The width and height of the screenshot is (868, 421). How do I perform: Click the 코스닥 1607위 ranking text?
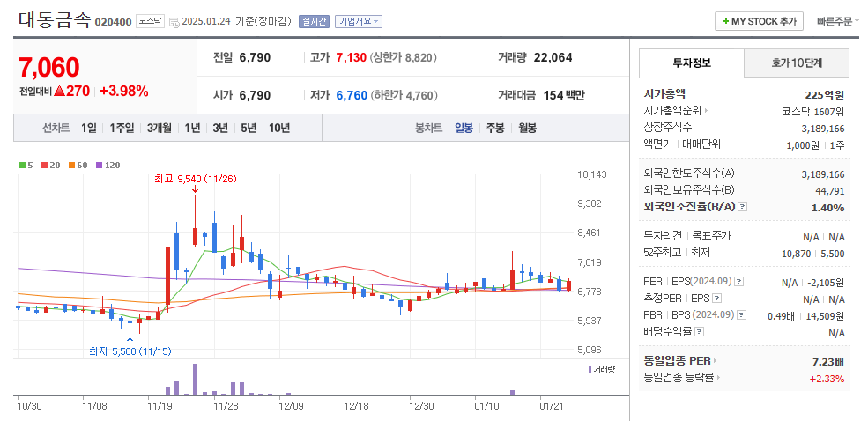click(x=812, y=111)
